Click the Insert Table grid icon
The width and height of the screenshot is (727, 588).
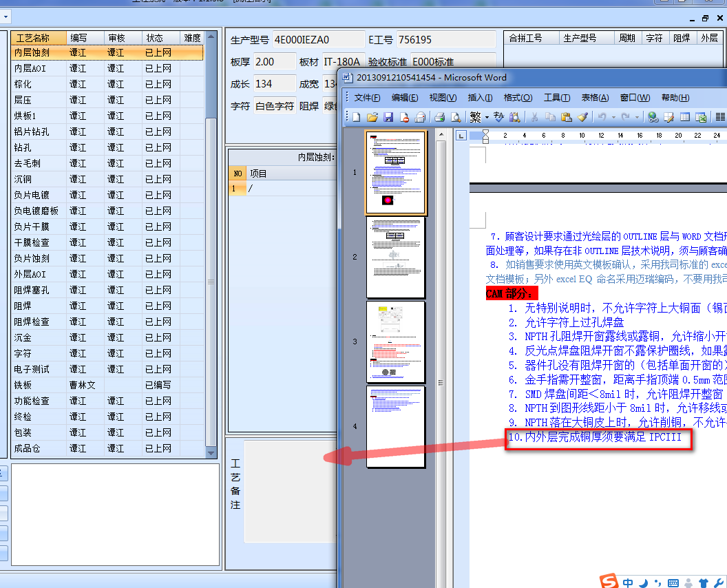(x=685, y=117)
